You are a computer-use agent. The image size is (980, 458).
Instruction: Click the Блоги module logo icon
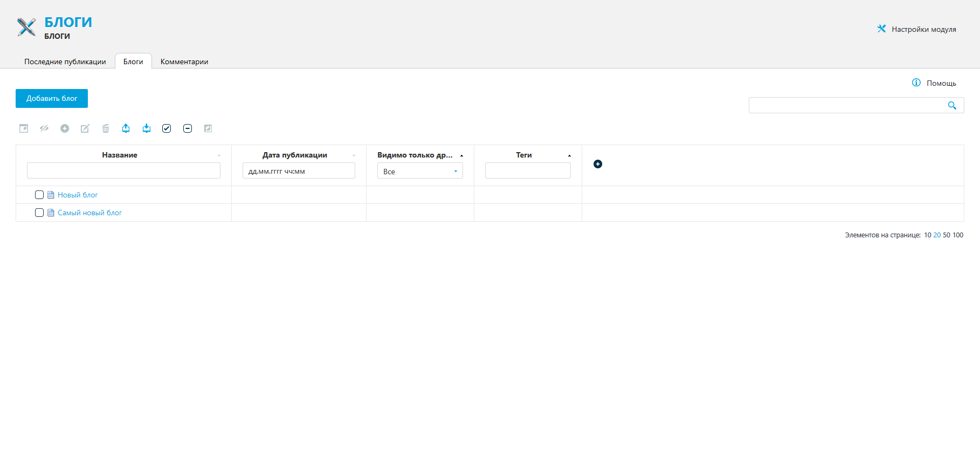[26, 27]
